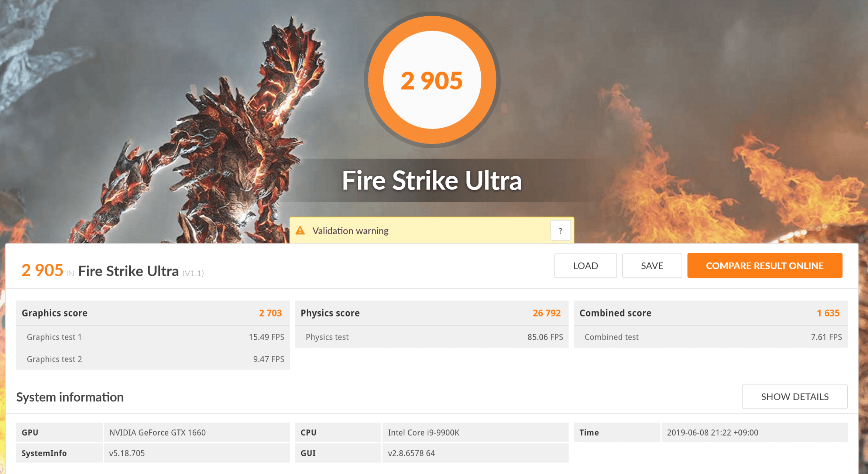Click the validation warning triangle icon

click(300, 231)
